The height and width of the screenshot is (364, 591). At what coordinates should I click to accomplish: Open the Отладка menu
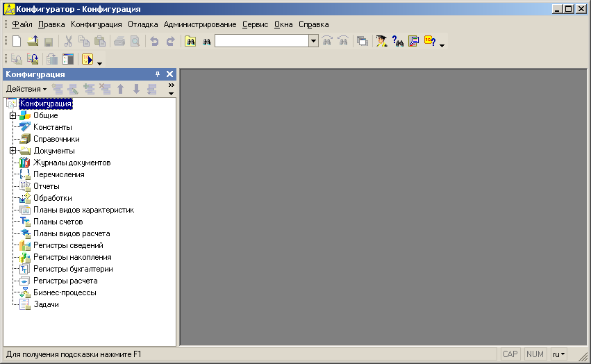point(142,24)
